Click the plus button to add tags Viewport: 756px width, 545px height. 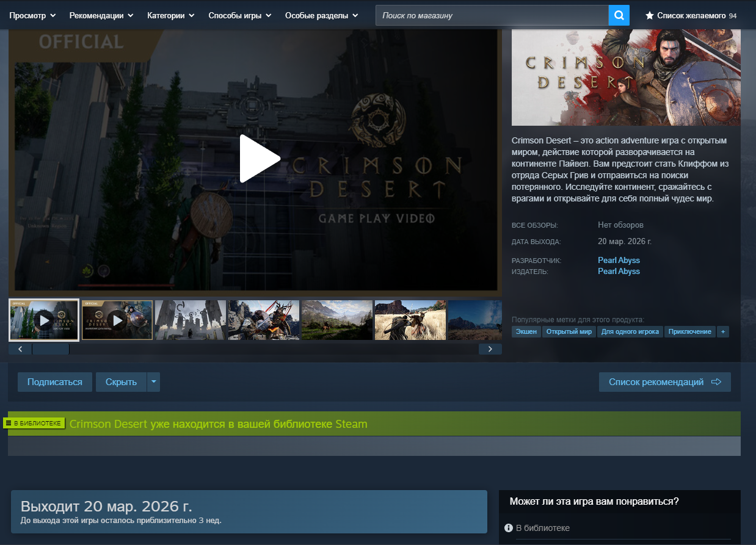(x=723, y=331)
